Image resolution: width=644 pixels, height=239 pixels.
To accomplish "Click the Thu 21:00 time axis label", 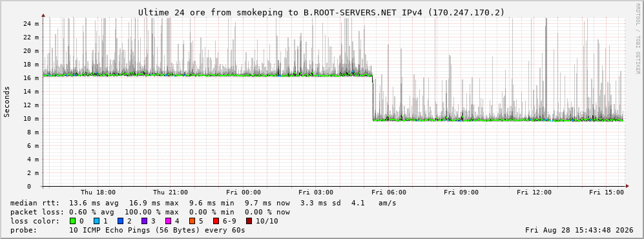I will tap(171, 192).
